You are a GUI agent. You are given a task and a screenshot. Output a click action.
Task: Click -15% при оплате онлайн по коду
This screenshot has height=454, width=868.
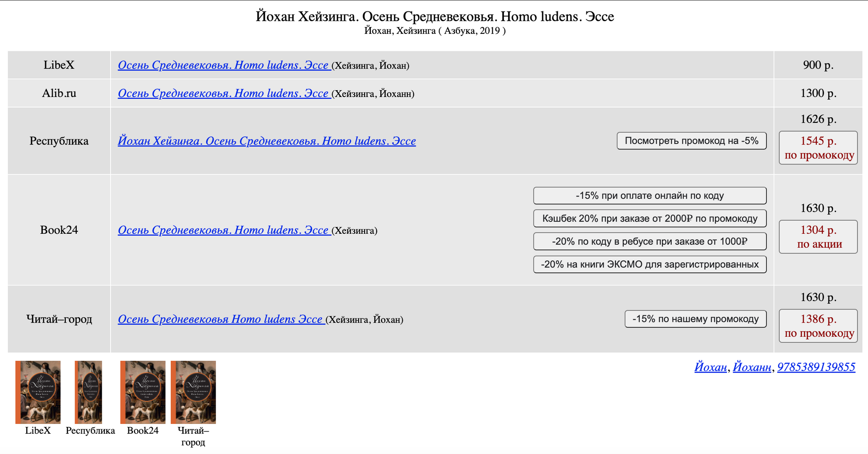[650, 196]
